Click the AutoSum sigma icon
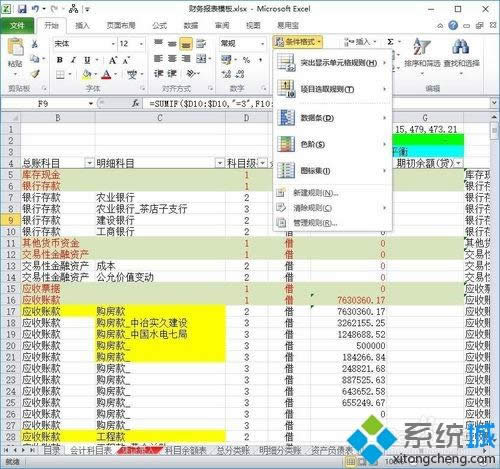The image size is (500, 469). click(x=390, y=42)
